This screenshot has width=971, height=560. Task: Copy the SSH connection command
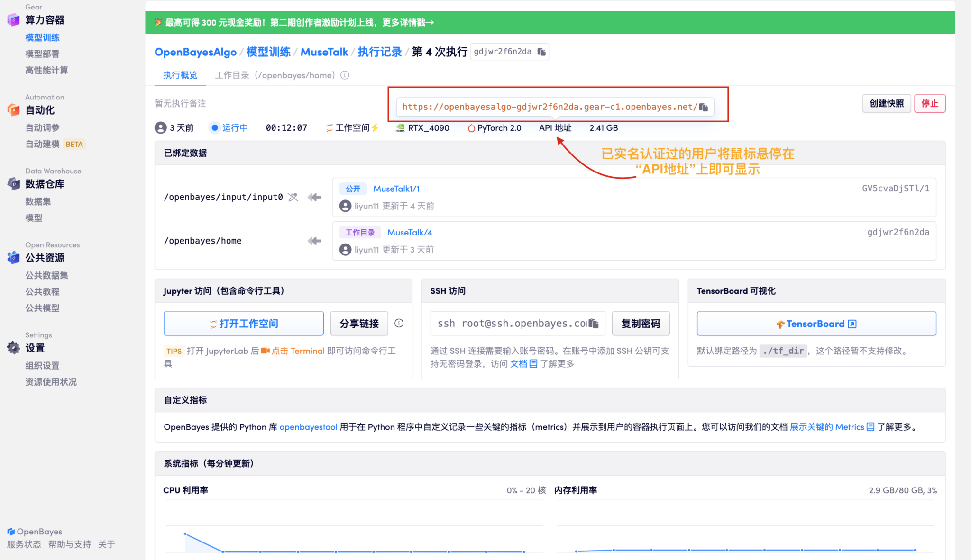tap(594, 323)
